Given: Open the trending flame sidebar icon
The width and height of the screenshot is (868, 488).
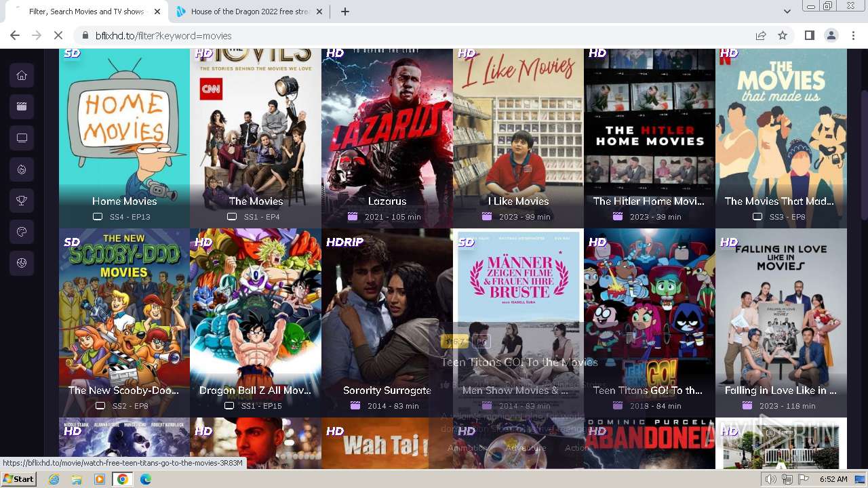Looking at the screenshot, I should (x=22, y=169).
